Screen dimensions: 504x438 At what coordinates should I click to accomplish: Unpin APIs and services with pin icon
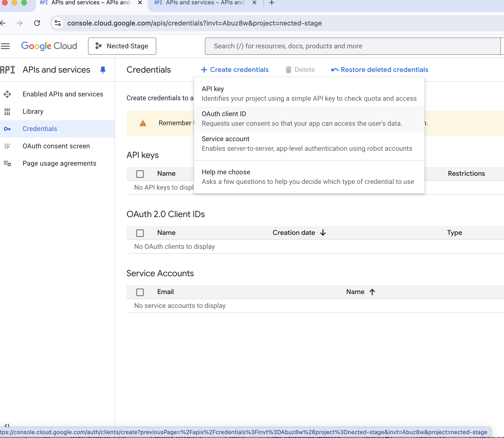[103, 70]
